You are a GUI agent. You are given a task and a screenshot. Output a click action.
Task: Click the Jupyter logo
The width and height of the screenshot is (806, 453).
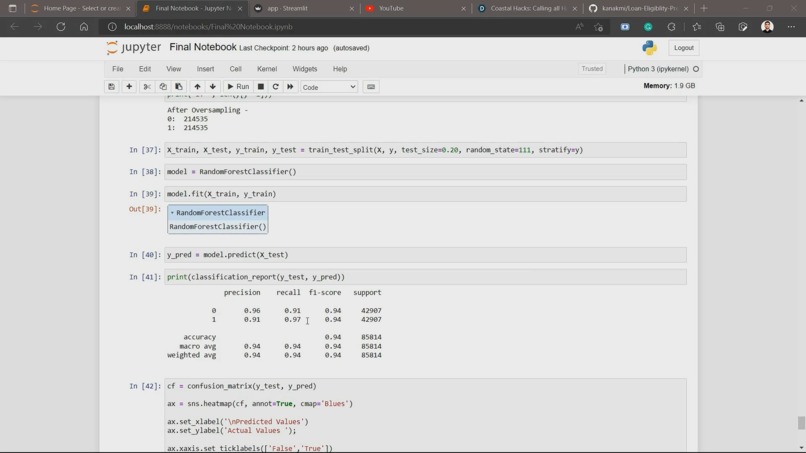pyautogui.click(x=134, y=47)
